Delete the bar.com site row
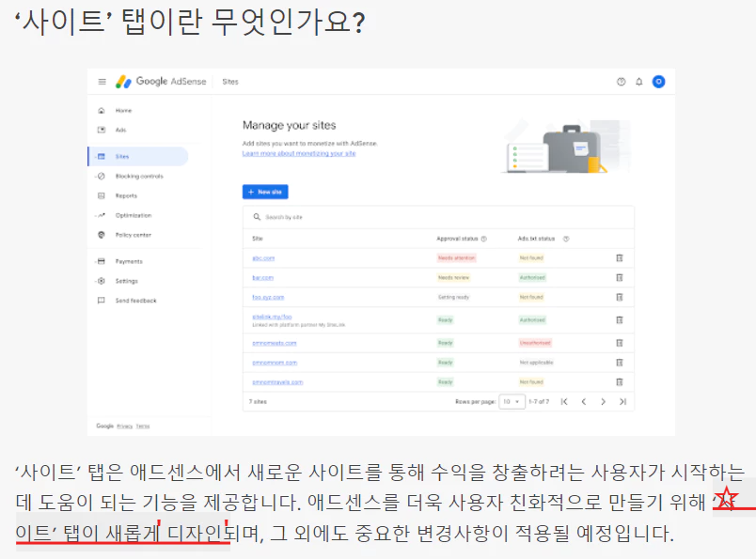756x559 pixels. point(620,277)
